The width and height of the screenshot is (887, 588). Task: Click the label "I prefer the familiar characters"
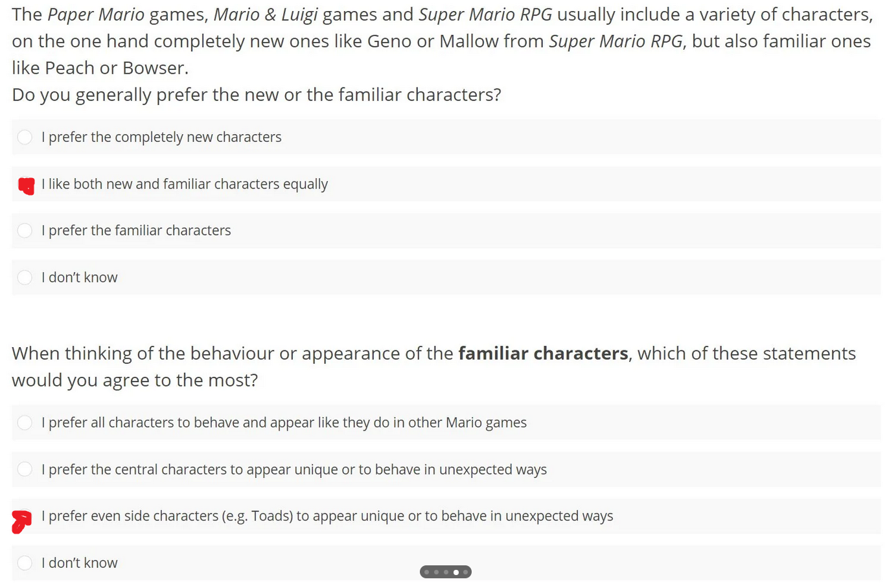click(x=136, y=231)
